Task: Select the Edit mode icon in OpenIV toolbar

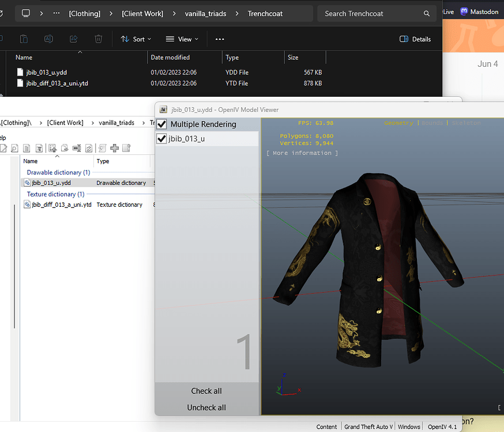Action: 5,148
